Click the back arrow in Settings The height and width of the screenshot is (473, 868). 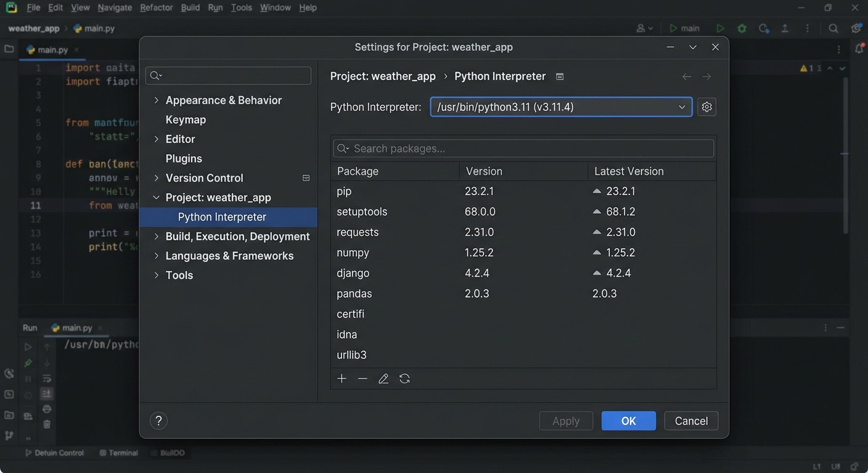(687, 76)
